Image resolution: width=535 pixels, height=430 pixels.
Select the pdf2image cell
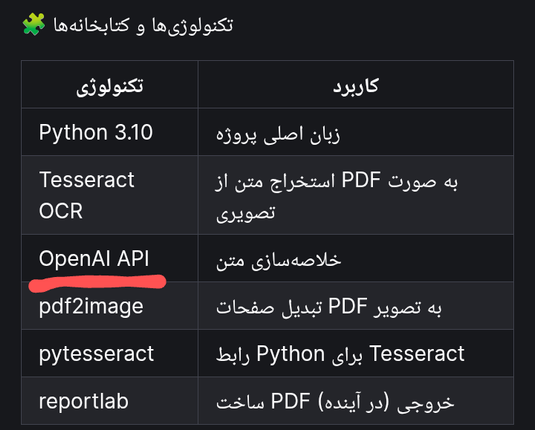110,306
